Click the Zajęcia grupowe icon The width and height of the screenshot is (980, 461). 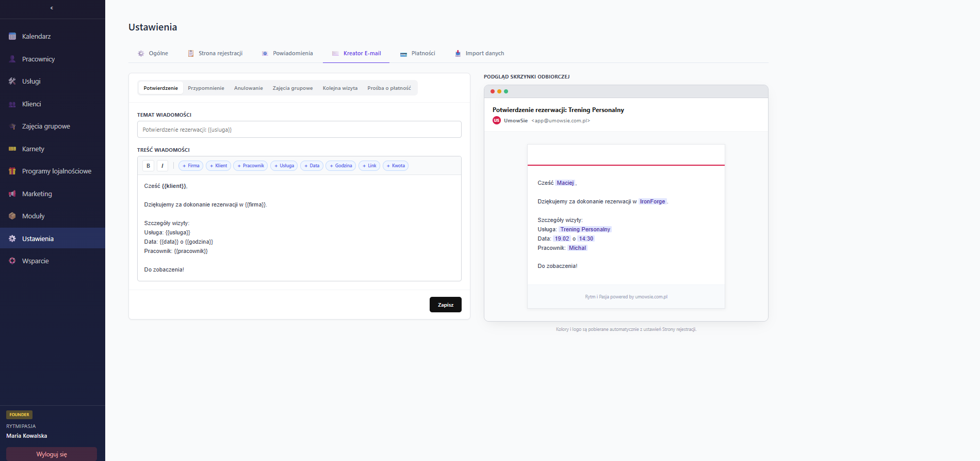(12, 126)
